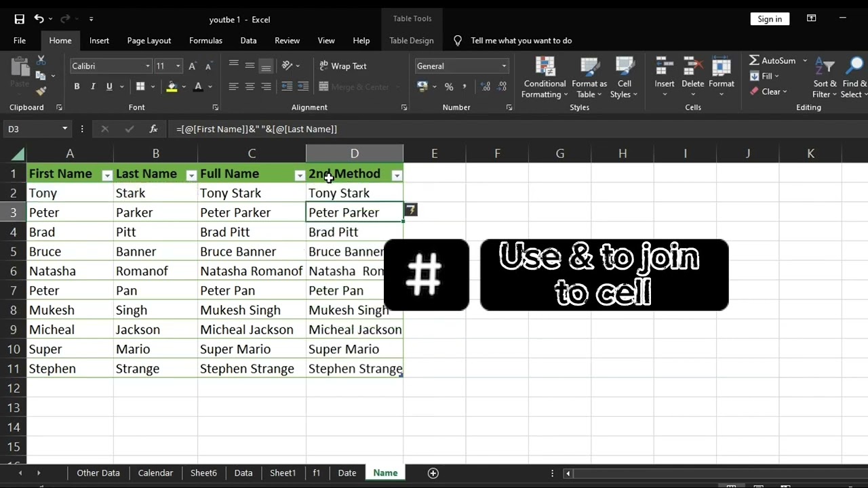This screenshot has height=488, width=868.
Task: Click the Orientation text angle icon
Action: (x=288, y=66)
